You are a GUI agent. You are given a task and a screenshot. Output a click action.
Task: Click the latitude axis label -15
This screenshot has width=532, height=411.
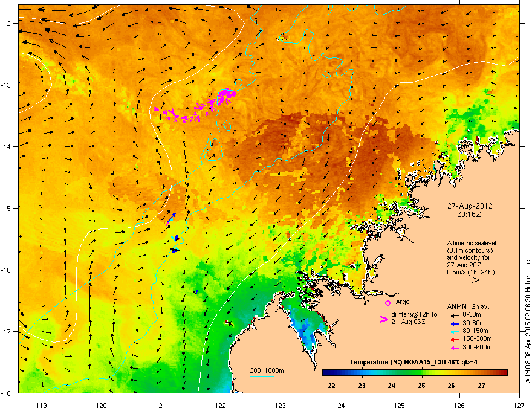pyautogui.click(x=7, y=208)
